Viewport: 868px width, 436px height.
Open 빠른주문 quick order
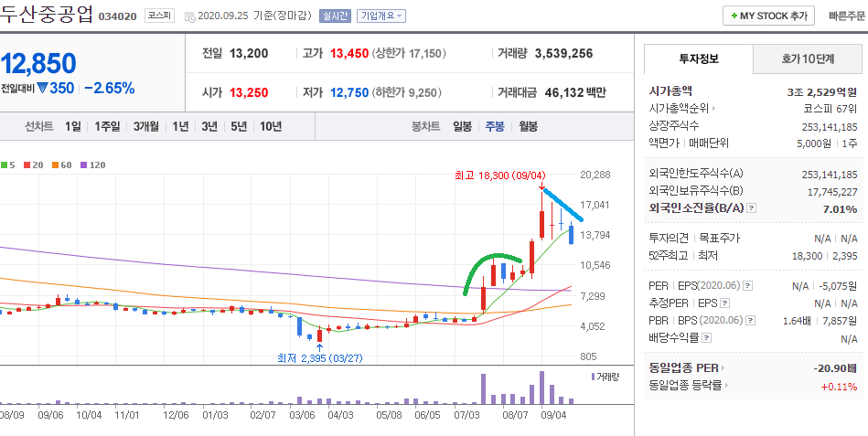(846, 16)
